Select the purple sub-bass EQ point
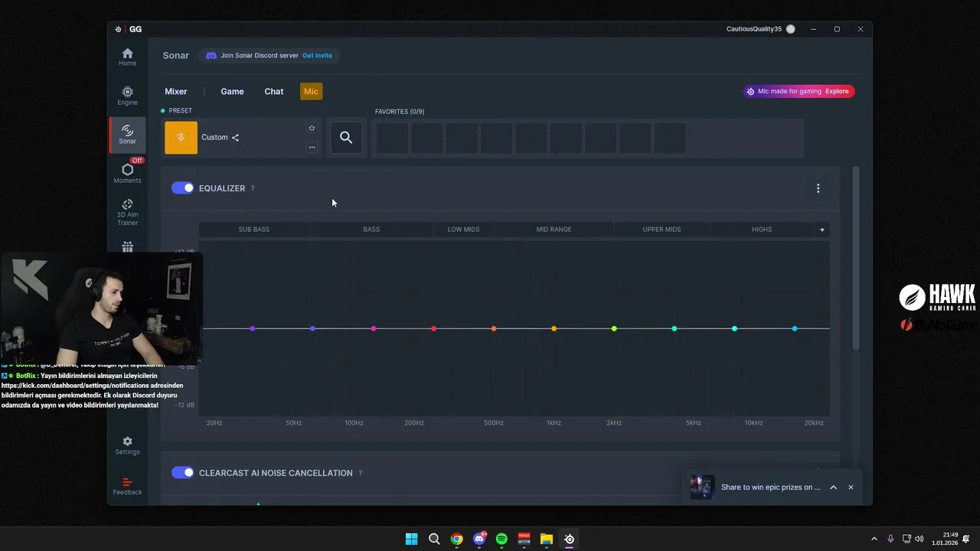Screen dimensions: 980x551 click(x=253, y=328)
